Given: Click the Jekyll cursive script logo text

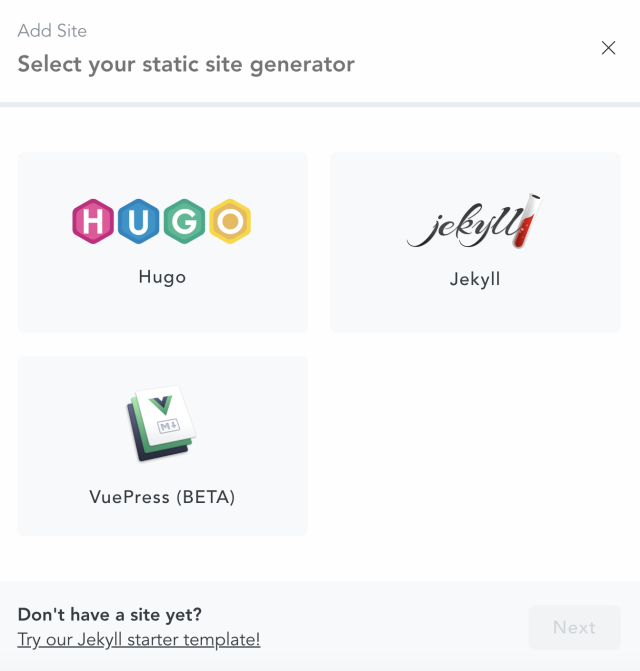Looking at the screenshot, I should (464, 226).
